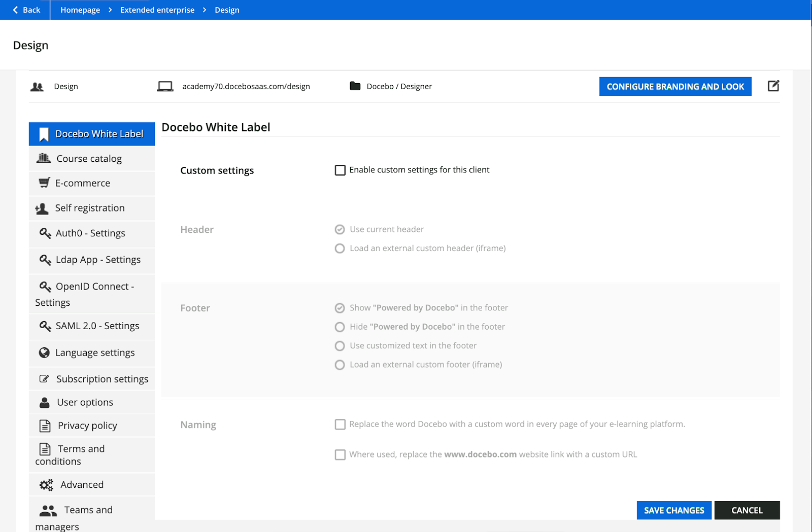Click the Auth0 Settings key icon

(x=45, y=233)
